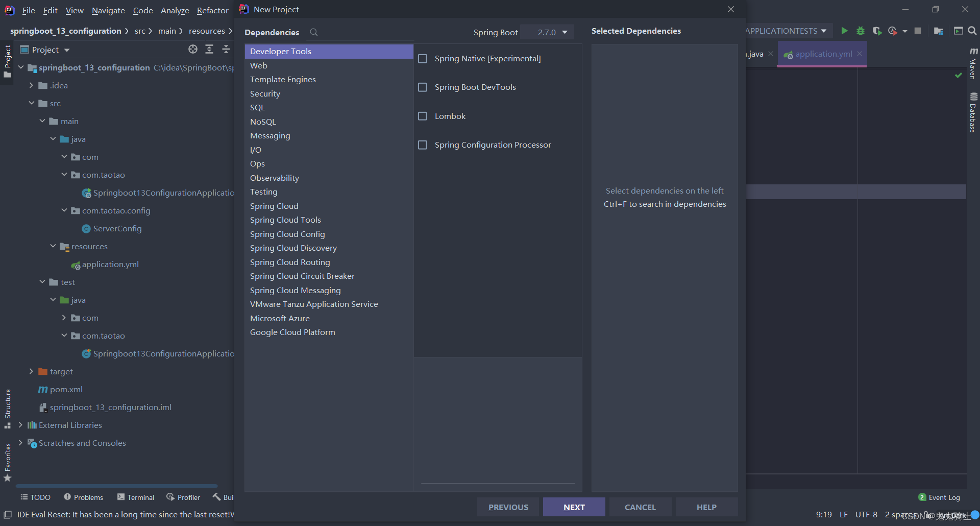Viewport: 980px width, 526px height.
Task: Click the horizontal scrollbar in the Project panel
Action: pyautogui.click(x=116, y=486)
